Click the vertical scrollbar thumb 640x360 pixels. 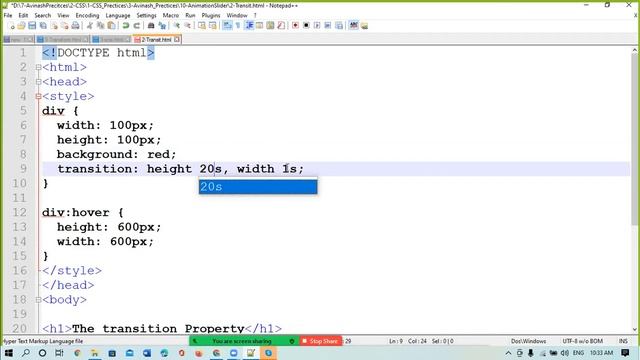click(635, 139)
